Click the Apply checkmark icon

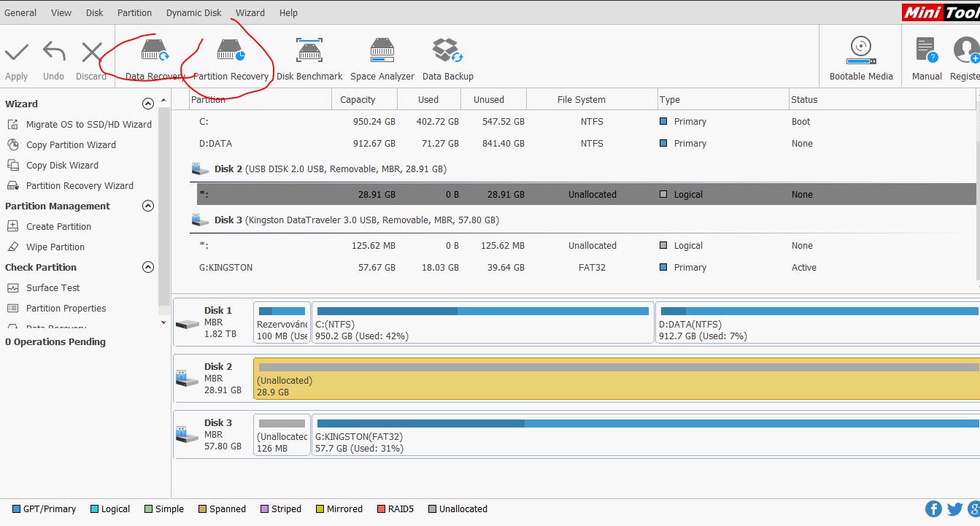pos(16,53)
